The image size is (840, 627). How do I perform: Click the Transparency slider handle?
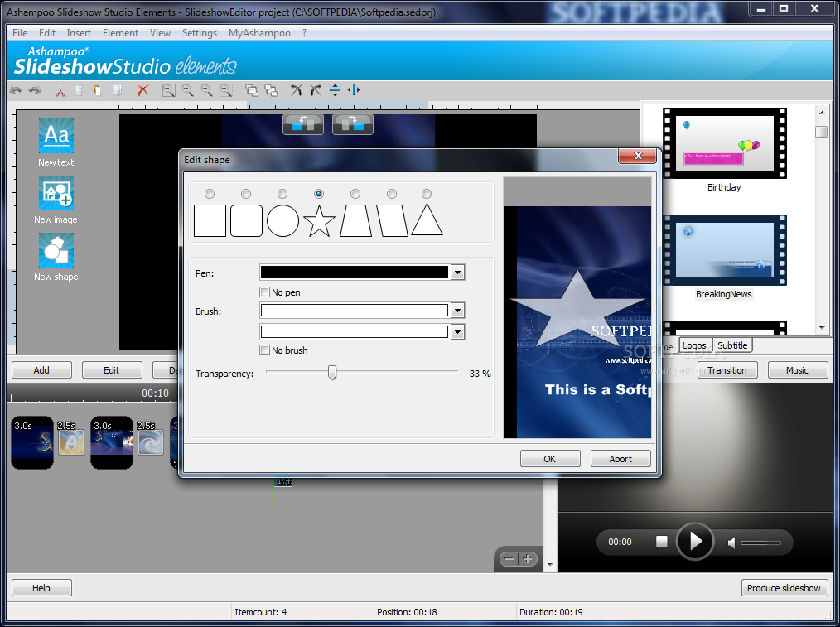(x=332, y=373)
